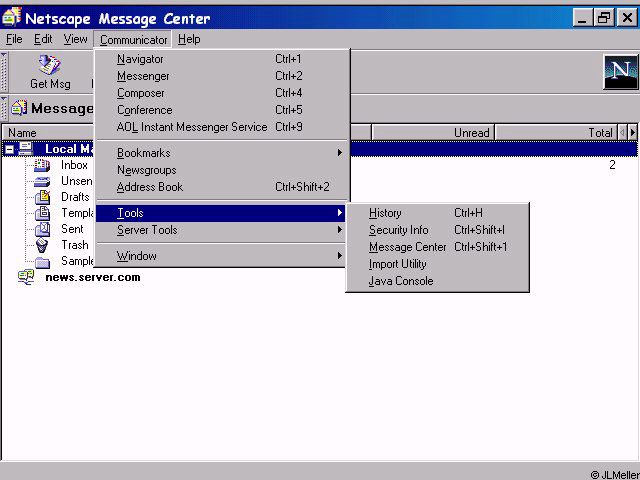Click the Local Mail computer icon
This screenshot has width=640, height=480.
[x=25, y=149]
